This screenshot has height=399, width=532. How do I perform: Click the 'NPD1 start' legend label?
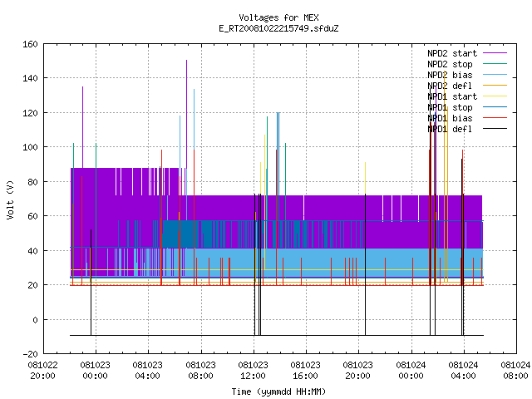coord(452,96)
